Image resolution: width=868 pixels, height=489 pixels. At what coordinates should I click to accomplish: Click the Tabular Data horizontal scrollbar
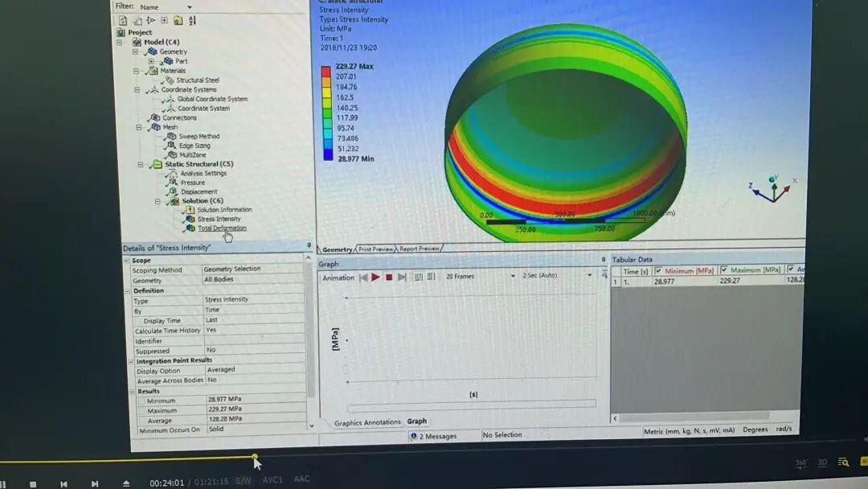pyautogui.click(x=694, y=417)
